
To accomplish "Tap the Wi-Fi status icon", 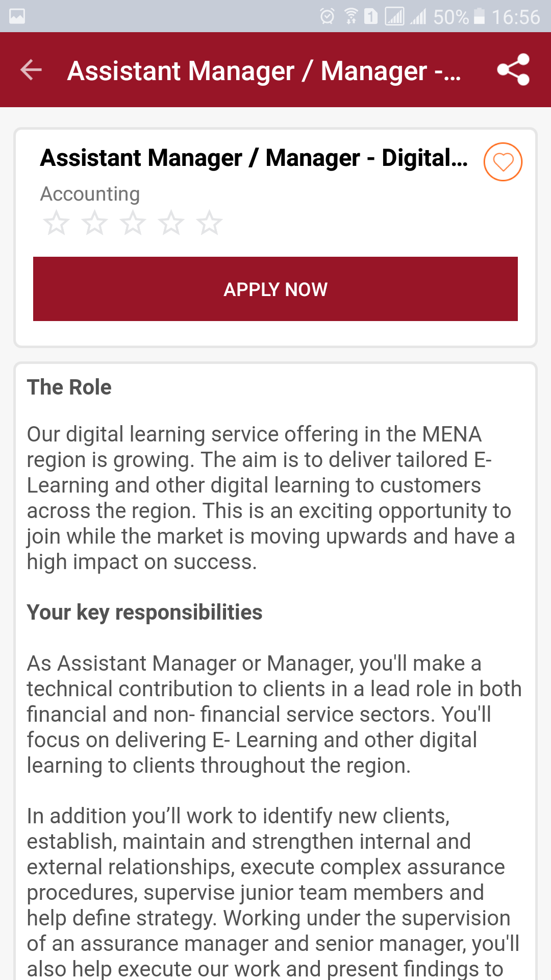I will (x=351, y=16).
